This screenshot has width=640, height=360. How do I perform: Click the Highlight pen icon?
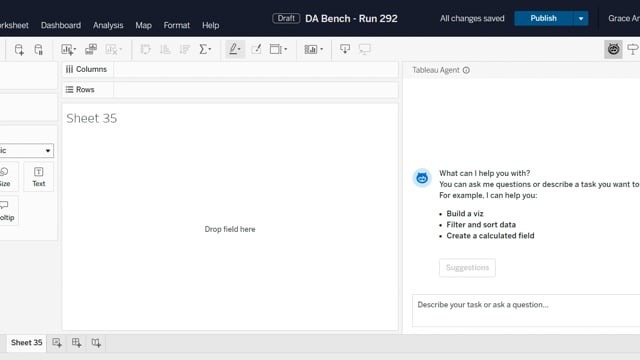pos(233,49)
